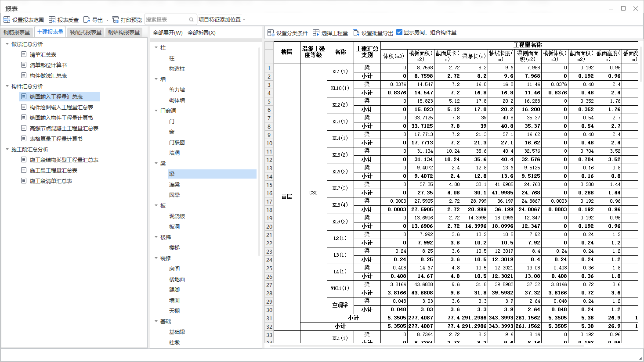Switch to 装配式报表量 tab

86,32
